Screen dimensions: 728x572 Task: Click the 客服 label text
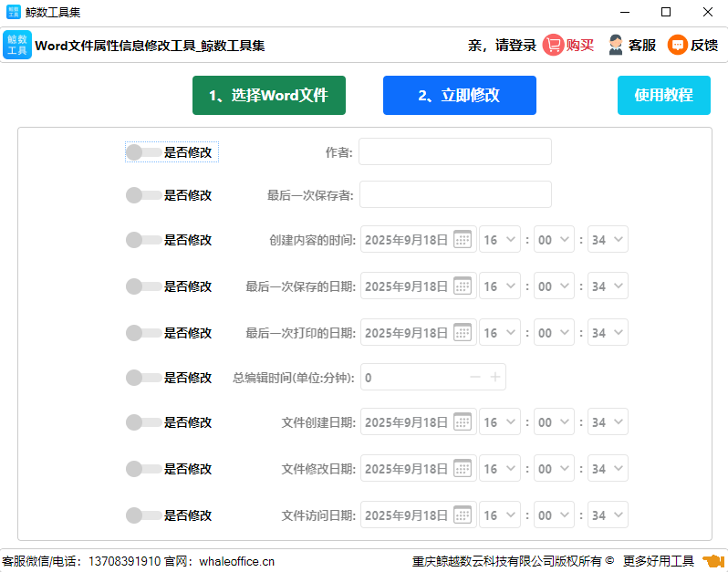point(642,45)
